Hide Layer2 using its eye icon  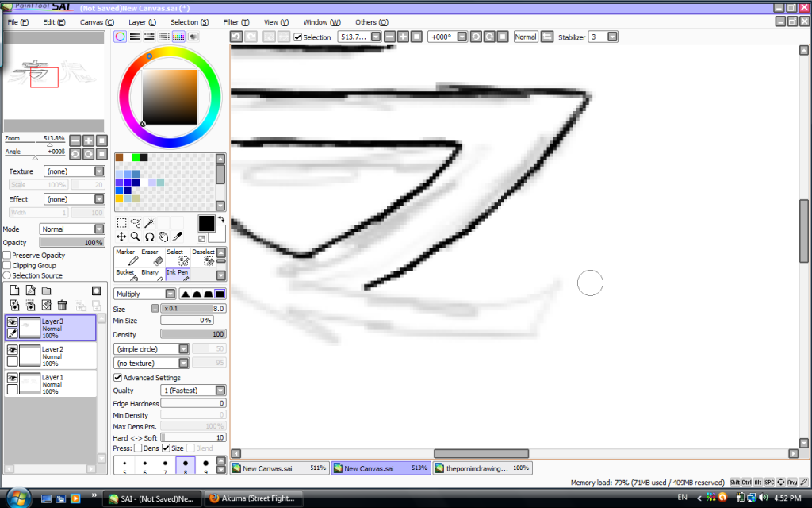pyautogui.click(x=12, y=349)
